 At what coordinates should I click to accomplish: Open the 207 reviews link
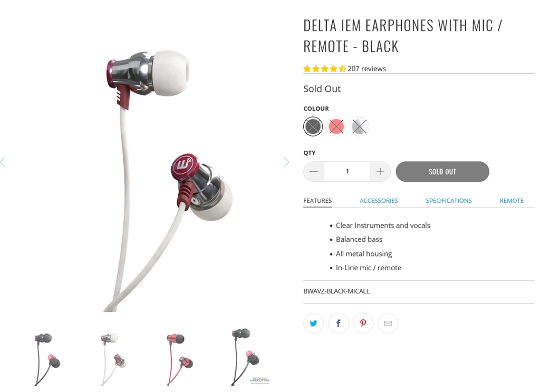(367, 68)
